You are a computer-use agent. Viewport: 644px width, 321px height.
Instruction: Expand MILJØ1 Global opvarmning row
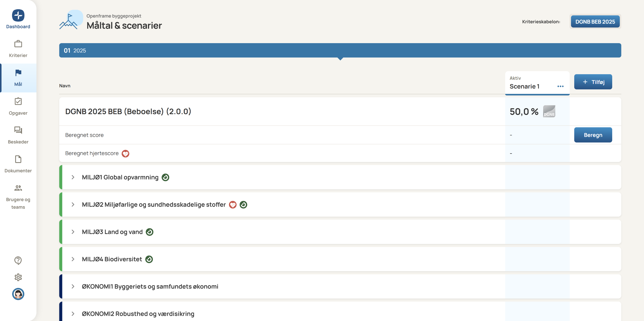(x=73, y=177)
